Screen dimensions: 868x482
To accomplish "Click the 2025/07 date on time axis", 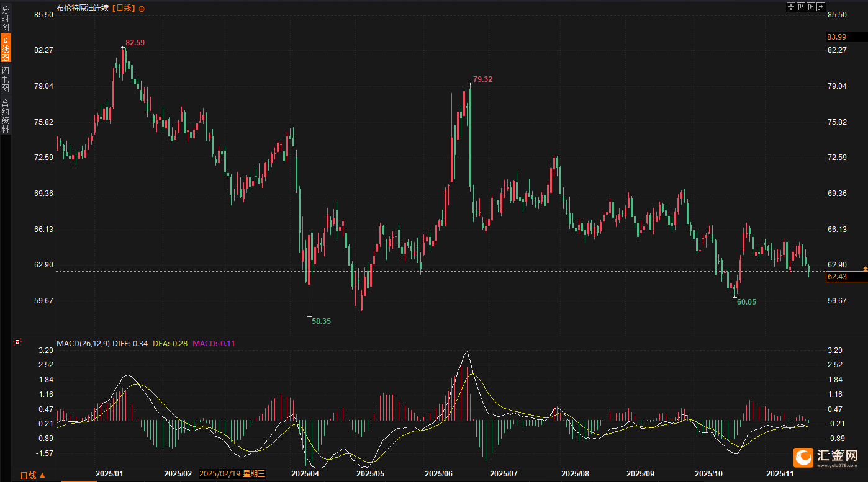I will [504, 474].
